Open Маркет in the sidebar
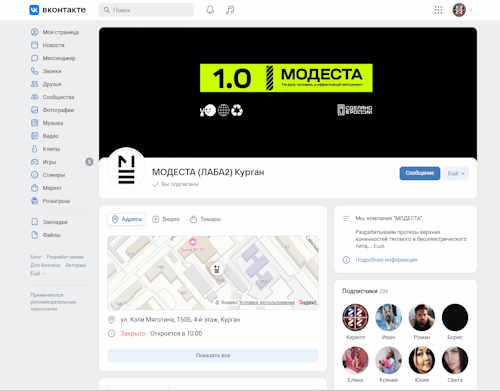500x391 pixels. [x=46, y=188]
